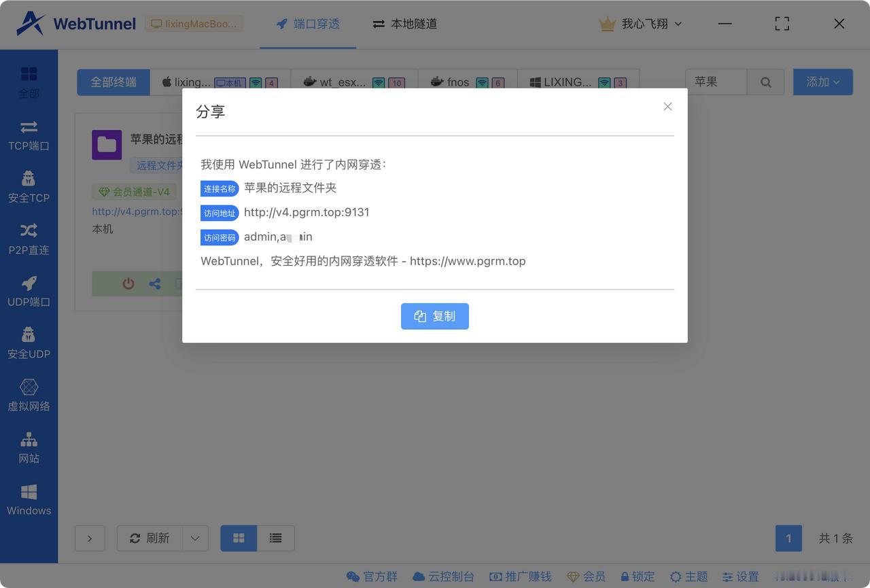Select the 全部终端 terminal tab
The height and width of the screenshot is (588, 870).
click(x=114, y=82)
